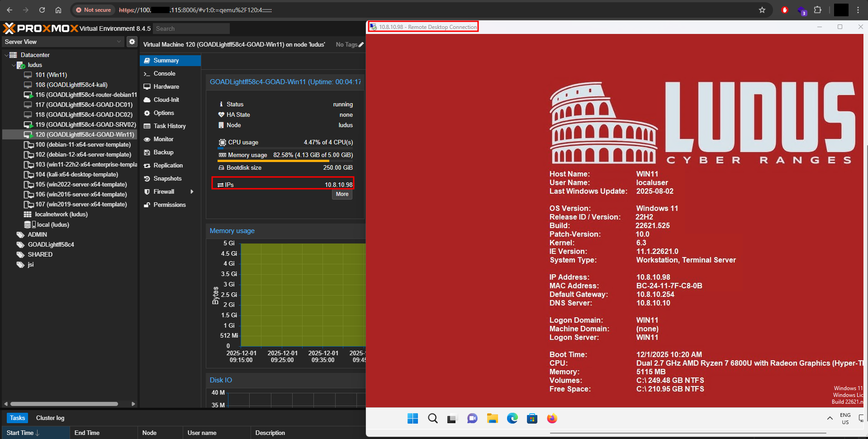
Task: Open Microsoft Edge in the remote taskbar
Action: click(x=512, y=419)
